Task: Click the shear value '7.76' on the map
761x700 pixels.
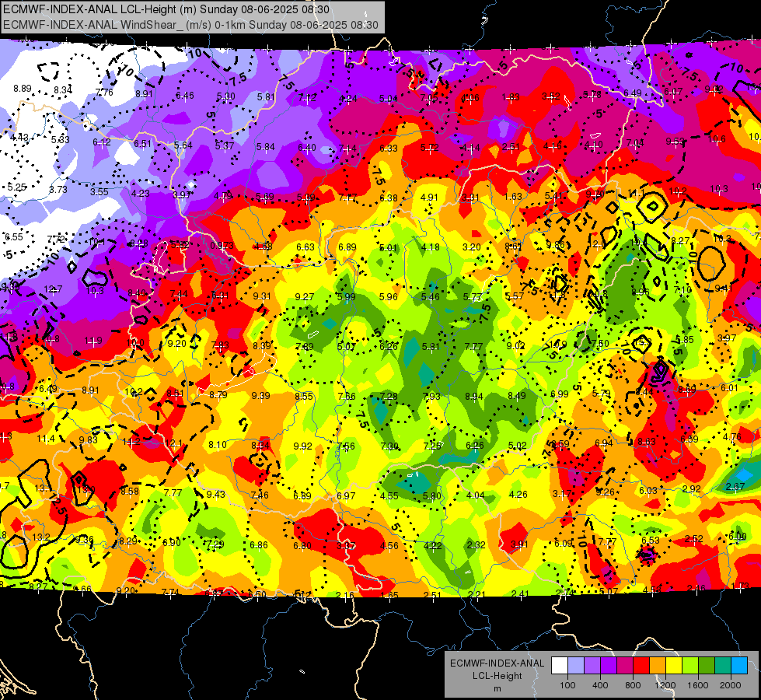Action: click(104, 93)
